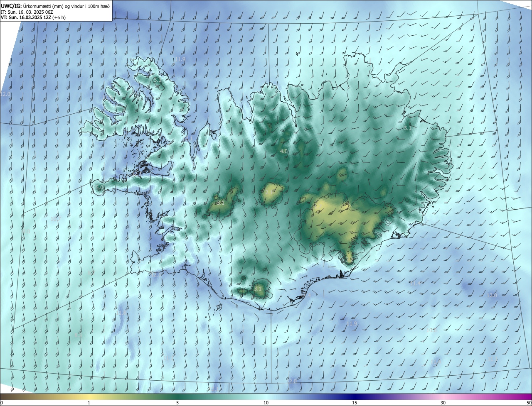
Task: Click the '11.9' label north of the Westfjords
Action: (180, 59)
